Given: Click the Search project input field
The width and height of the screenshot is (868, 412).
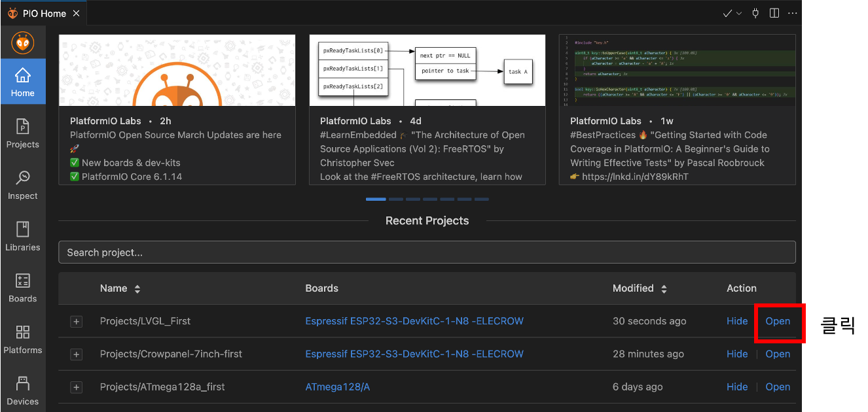Looking at the screenshot, I should pos(427,252).
